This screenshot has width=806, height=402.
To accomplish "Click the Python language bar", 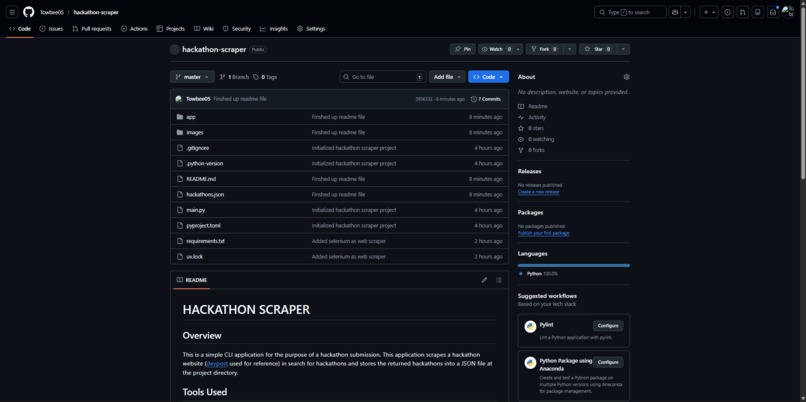I will (x=574, y=266).
